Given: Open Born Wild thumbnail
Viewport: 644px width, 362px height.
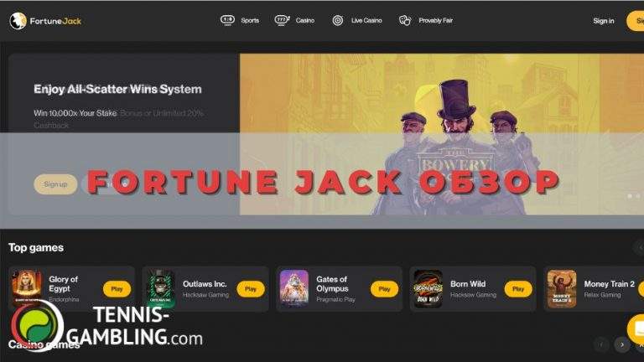Looking at the screenshot, I should 428,289.
